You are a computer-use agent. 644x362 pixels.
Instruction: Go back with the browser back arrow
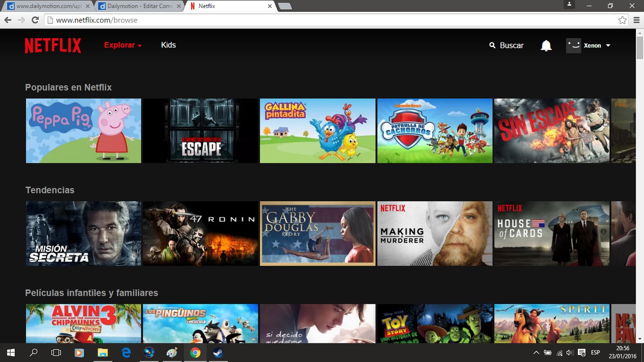tap(8, 20)
